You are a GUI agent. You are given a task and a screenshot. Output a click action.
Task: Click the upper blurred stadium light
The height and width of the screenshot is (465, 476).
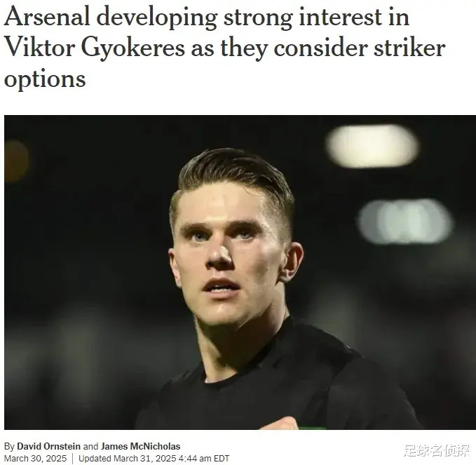click(372, 146)
